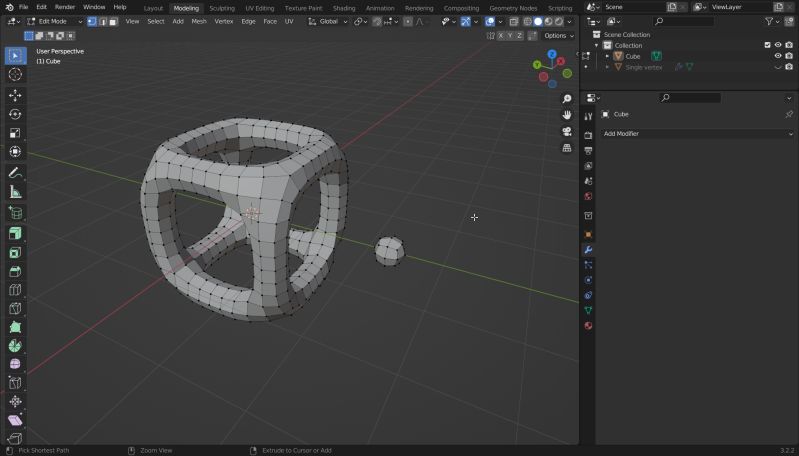This screenshot has width=799, height=456.
Task: Open the shading options dropdown arrow
Action: coord(570,21)
